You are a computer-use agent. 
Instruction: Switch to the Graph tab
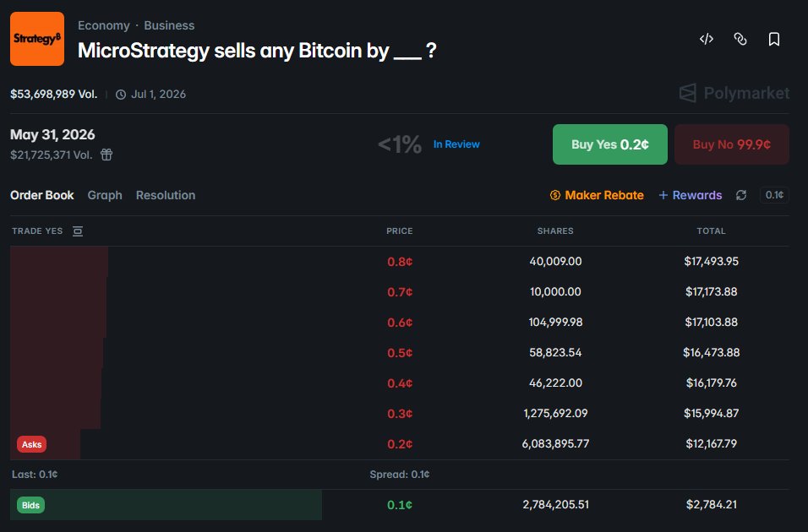105,195
